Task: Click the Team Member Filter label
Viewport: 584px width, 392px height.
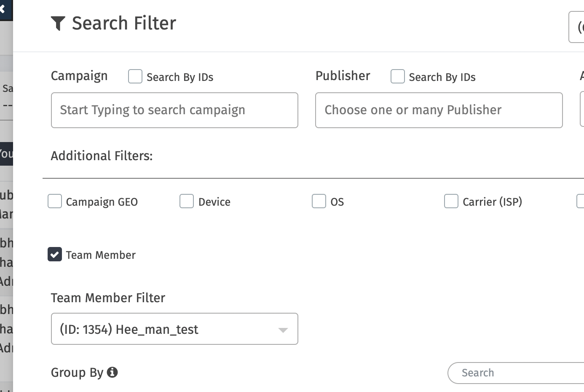Action: coord(108,298)
